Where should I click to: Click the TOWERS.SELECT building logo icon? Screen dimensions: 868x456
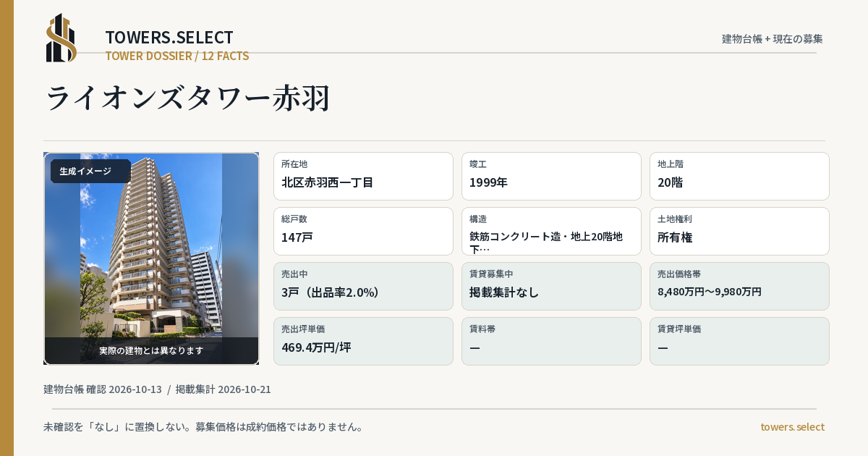61,38
